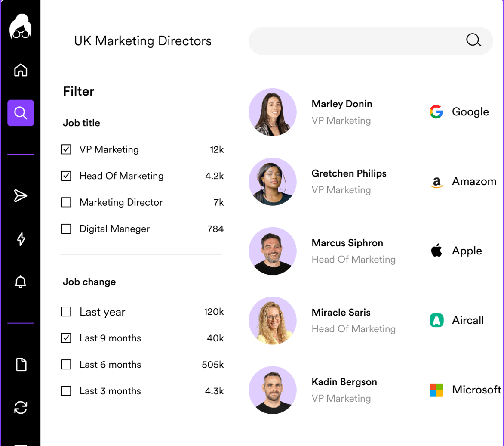Screen dimensions: 504x446
Task: Check the Last 3 months checkbox
Action: pyautogui.click(x=66, y=391)
